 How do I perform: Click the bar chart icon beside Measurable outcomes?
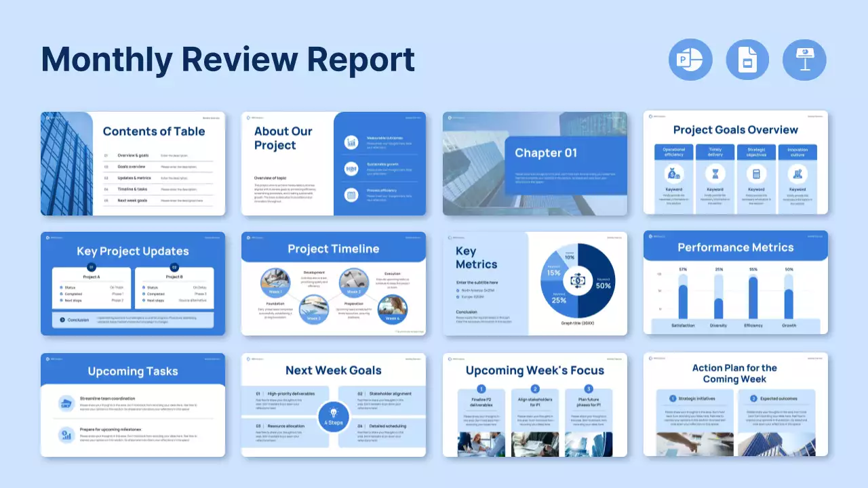(x=351, y=142)
